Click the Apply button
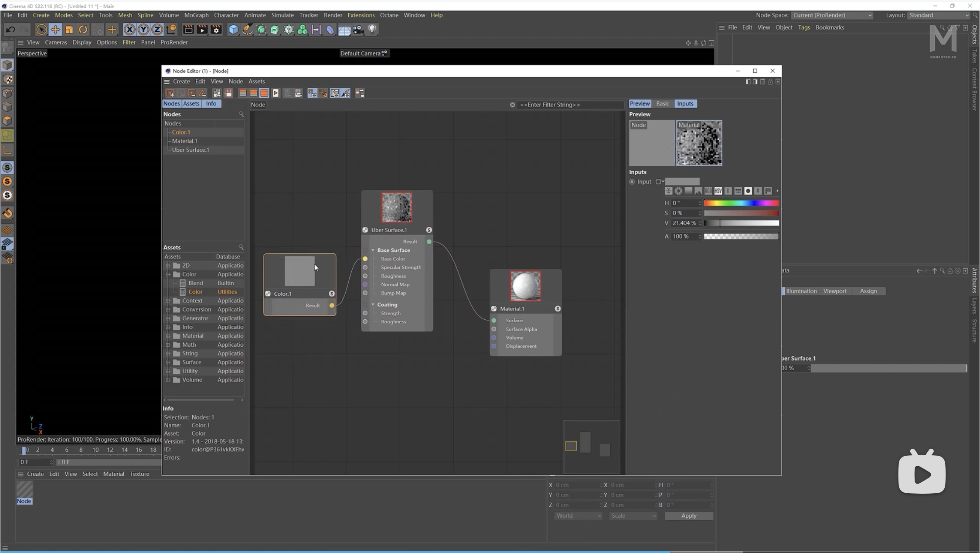The image size is (980, 553). [688, 516]
